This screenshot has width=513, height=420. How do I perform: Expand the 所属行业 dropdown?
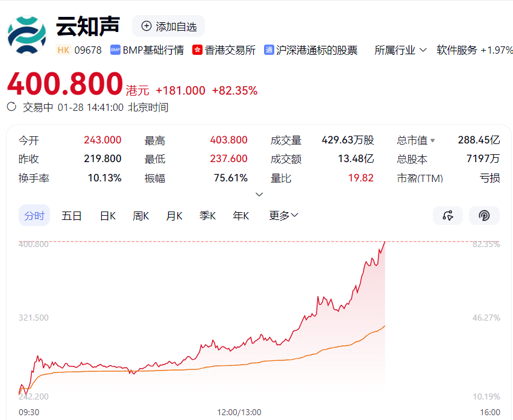pos(400,50)
